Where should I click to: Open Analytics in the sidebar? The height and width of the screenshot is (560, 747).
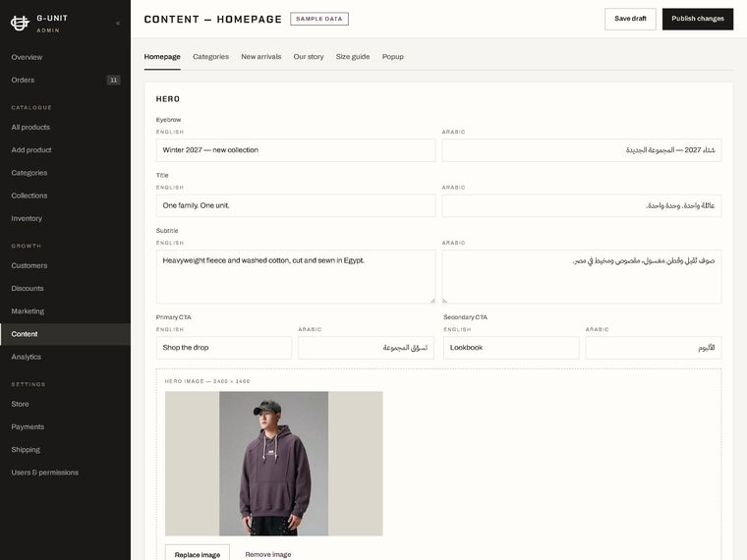tap(65, 358)
